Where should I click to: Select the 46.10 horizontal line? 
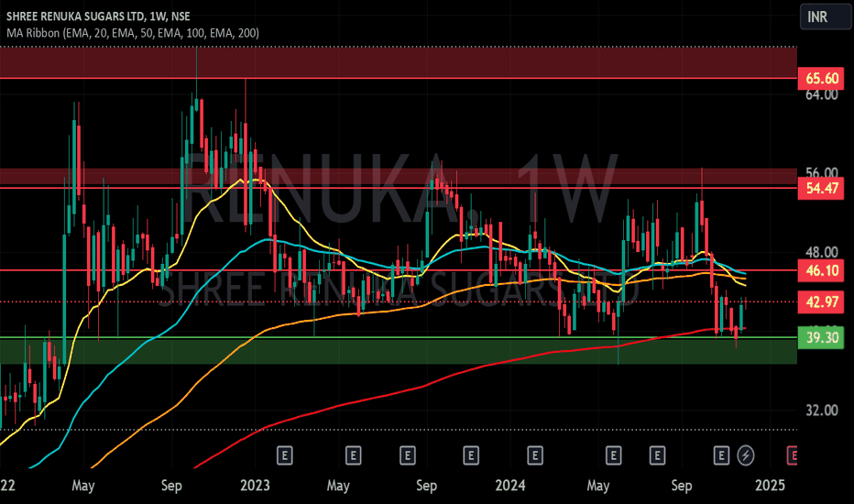point(398,270)
